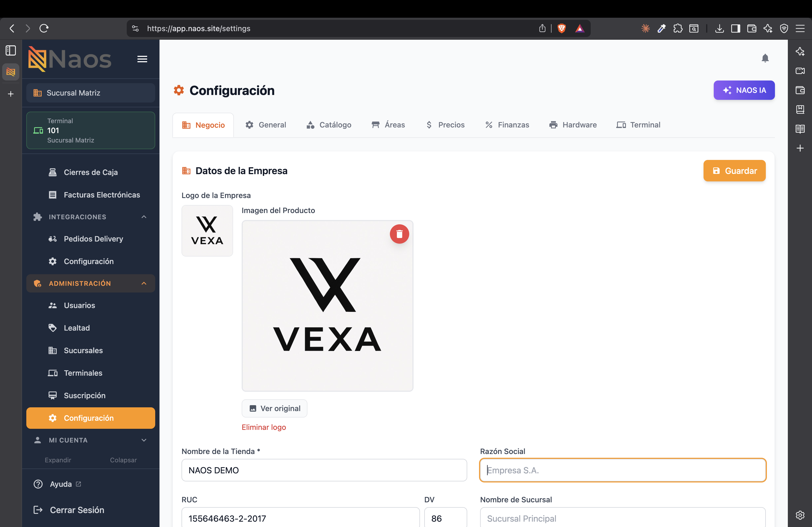This screenshot has width=812, height=527.
Task: Toggle the sidebar hamburger menu
Action: pyautogui.click(x=142, y=59)
